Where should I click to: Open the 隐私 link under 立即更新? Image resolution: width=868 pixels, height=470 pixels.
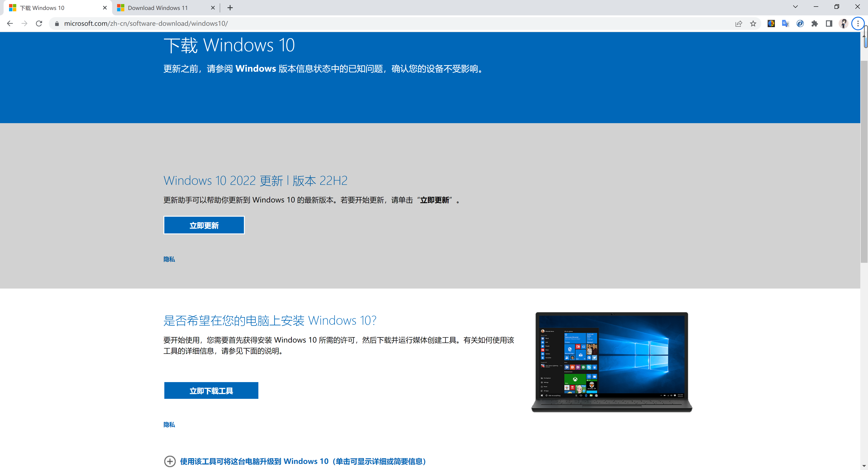pyautogui.click(x=169, y=259)
